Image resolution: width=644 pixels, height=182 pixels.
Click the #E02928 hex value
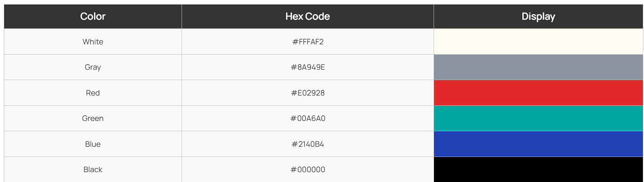(308, 93)
